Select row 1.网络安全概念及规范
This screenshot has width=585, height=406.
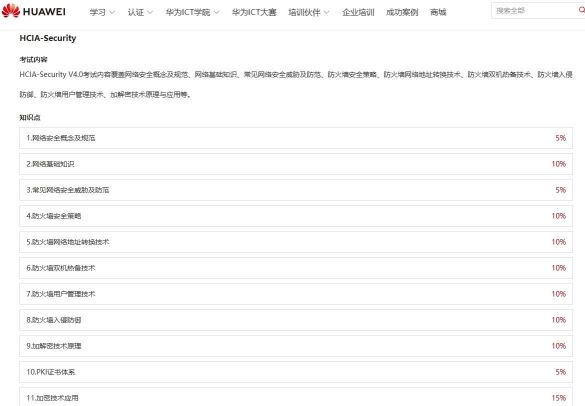coord(296,138)
